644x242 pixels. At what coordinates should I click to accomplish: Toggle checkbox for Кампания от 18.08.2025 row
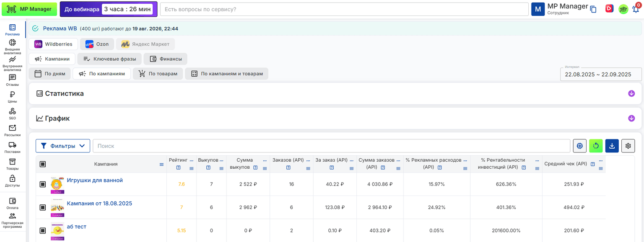(42, 207)
